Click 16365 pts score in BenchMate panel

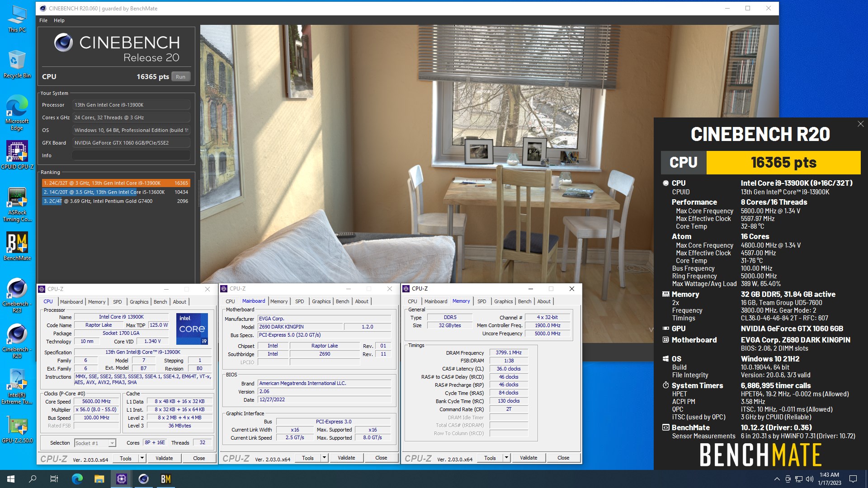click(x=783, y=163)
